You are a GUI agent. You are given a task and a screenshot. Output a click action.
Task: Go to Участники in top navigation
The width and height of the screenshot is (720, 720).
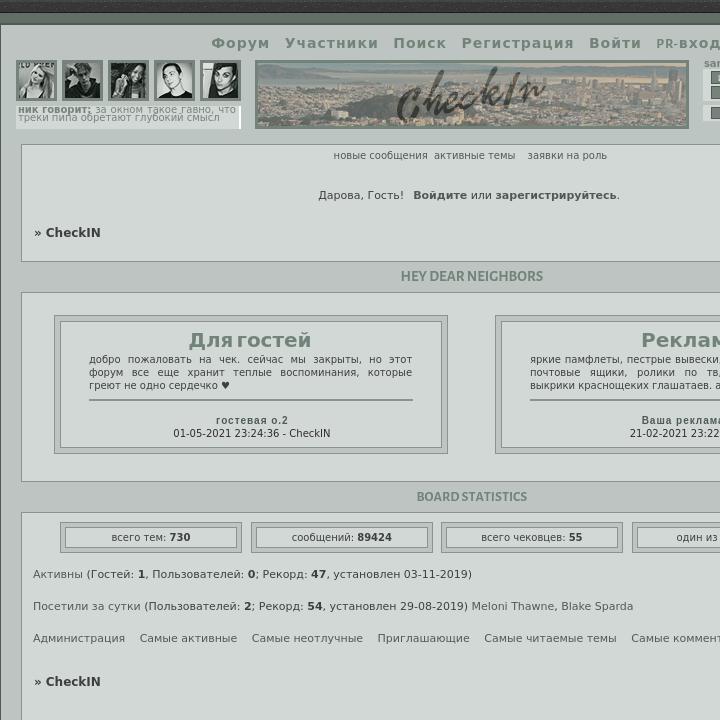(x=331, y=43)
